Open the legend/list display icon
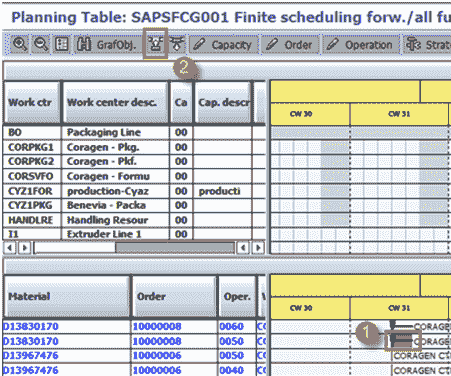This screenshot has height=376, width=451. coord(62,44)
